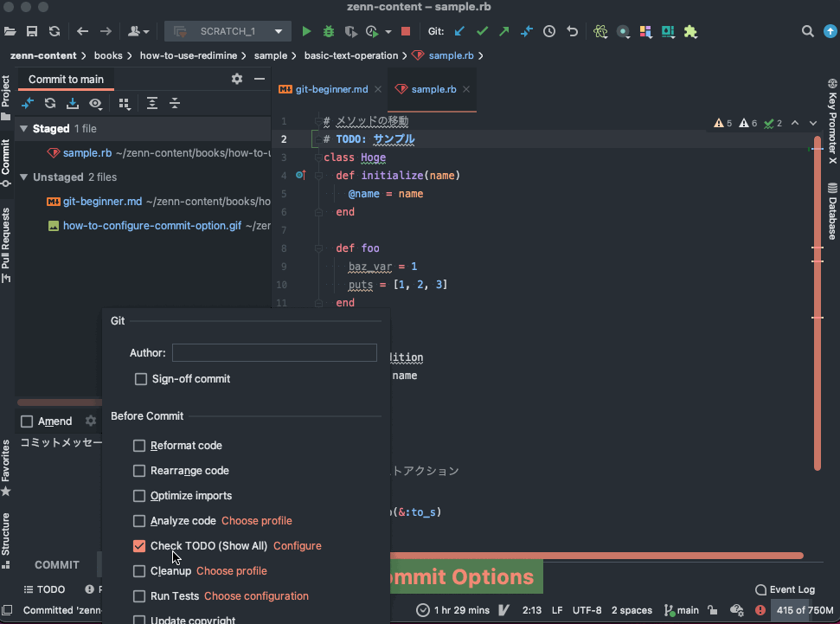
Task: Refresh changes in the Commit panel toolbar
Action: tap(49, 103)
